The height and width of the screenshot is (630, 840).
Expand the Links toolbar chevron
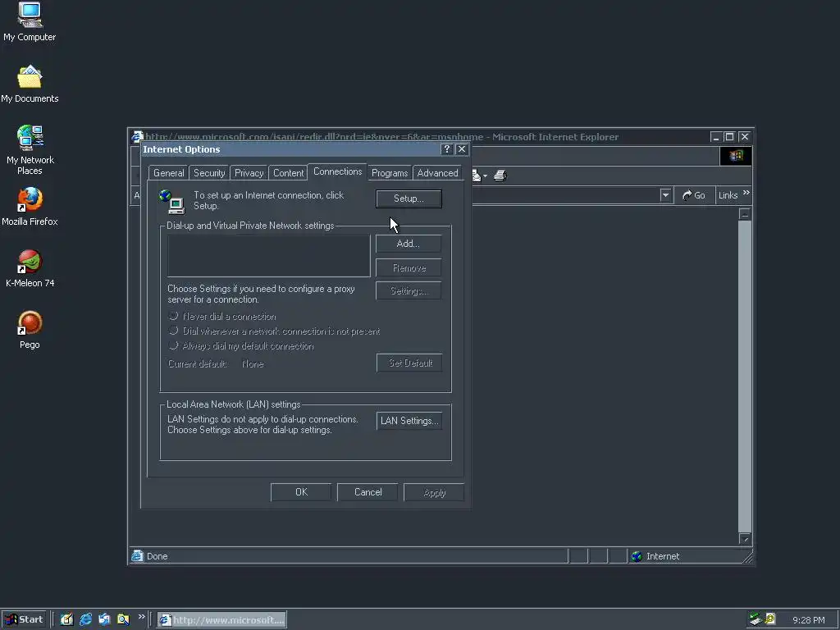click(746, 193)
